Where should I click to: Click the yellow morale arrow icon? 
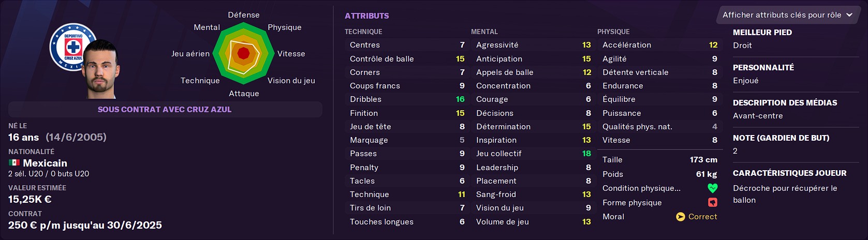point(681,217)
